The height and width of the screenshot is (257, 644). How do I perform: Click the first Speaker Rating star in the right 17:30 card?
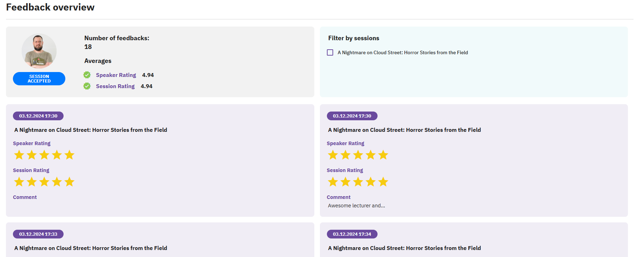tap(333, 155)
